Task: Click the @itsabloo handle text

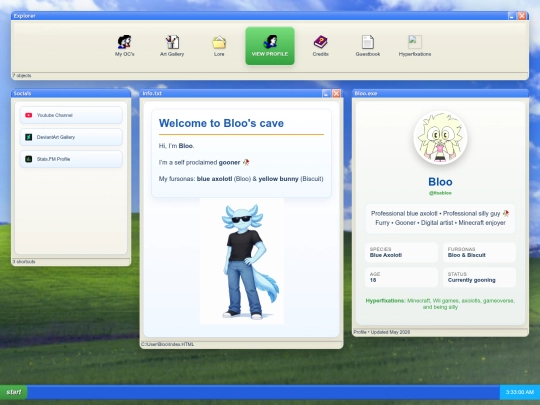Action: click(440, 193)
